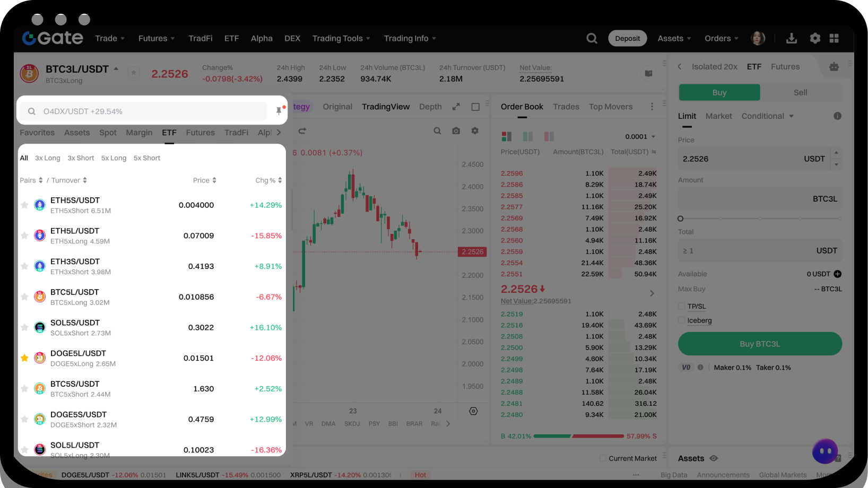Screen dimensions: 868x488
Task: Click the amount percentage slider handle
Action: [x=681, y=219]
